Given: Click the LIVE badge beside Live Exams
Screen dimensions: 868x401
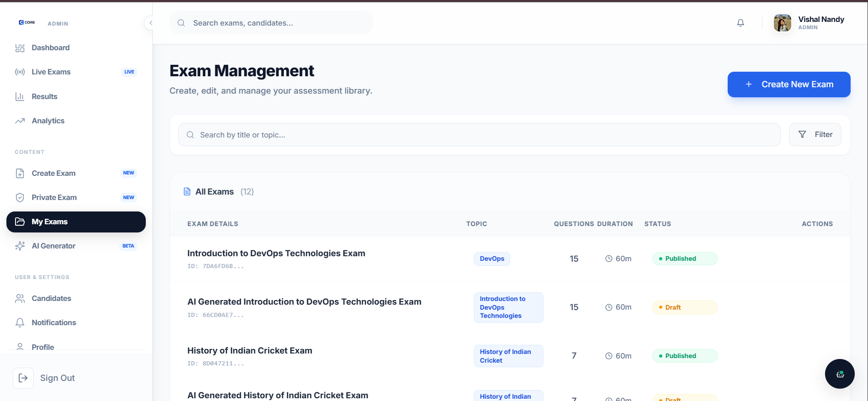Looking at the screenshot, I should [x=129, y=72].
